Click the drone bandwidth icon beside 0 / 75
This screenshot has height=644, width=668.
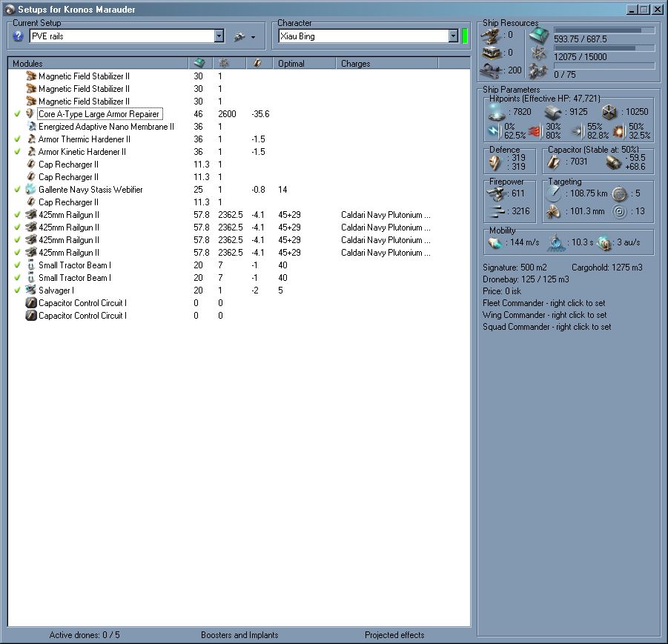538,71
